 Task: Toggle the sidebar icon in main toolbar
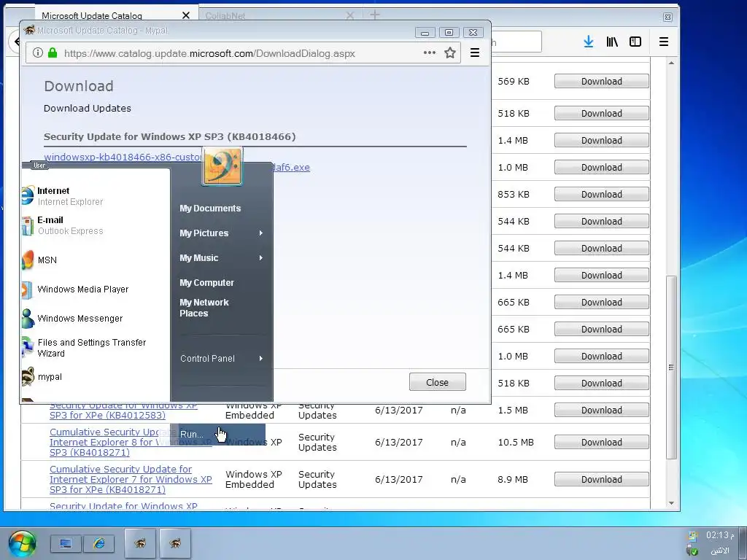click(635, 42)
